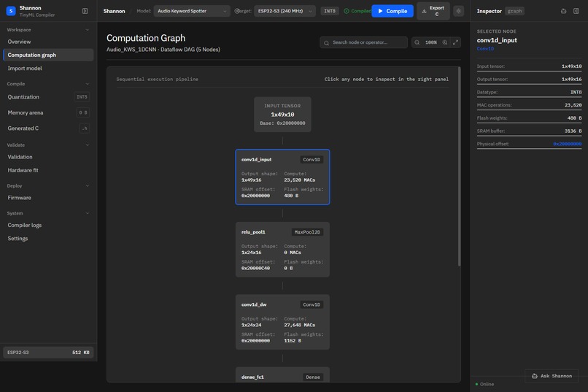The width and height of the screenshot is (588, 392).
Task: Select the INPUT TENSOR node
Action: 282,115
